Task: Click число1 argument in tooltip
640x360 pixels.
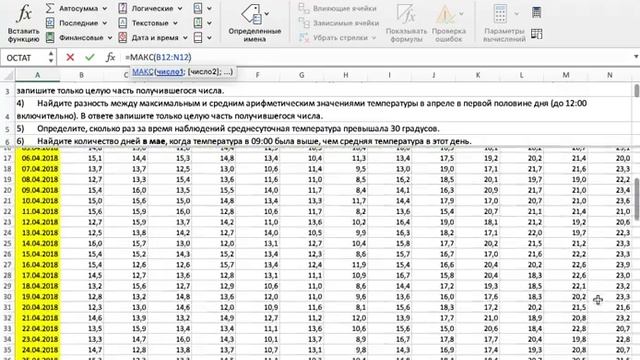Action: (x=170, y=72)
